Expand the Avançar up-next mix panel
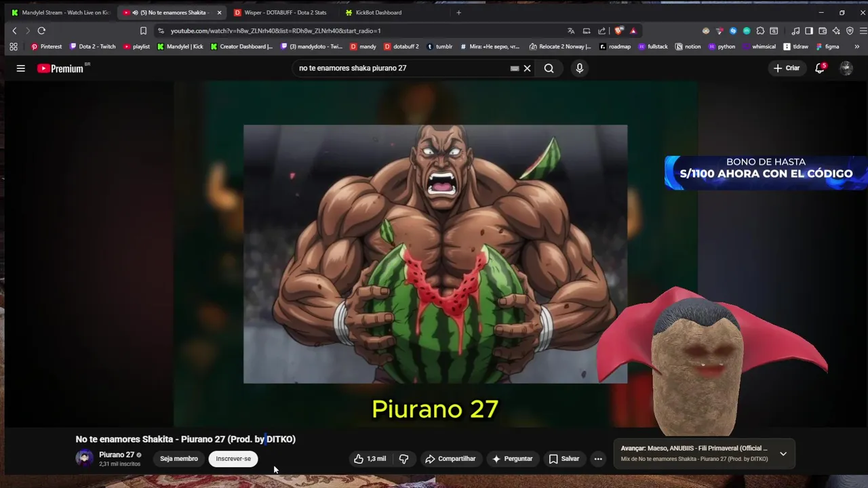 coord(783,453)
